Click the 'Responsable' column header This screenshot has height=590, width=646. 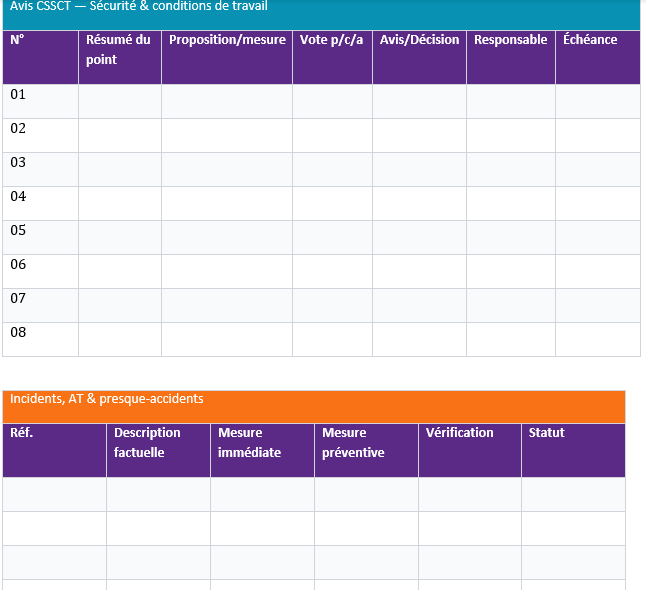point(510,56)
